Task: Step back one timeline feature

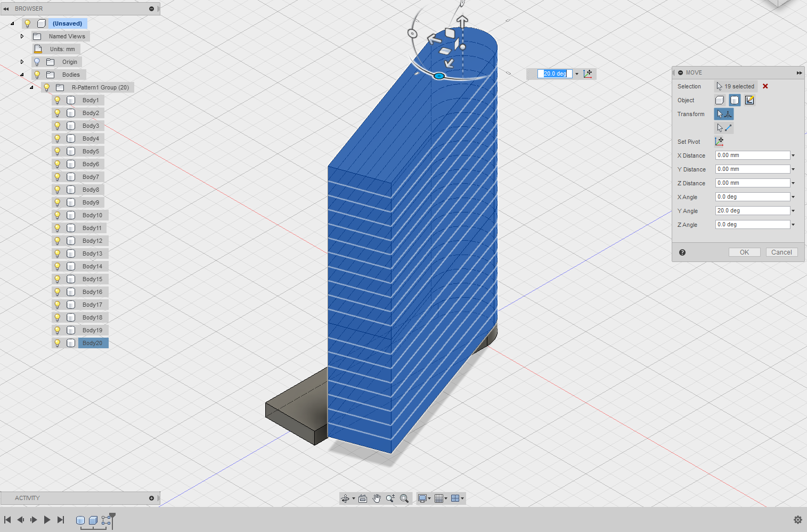Action: click(20, 520)
